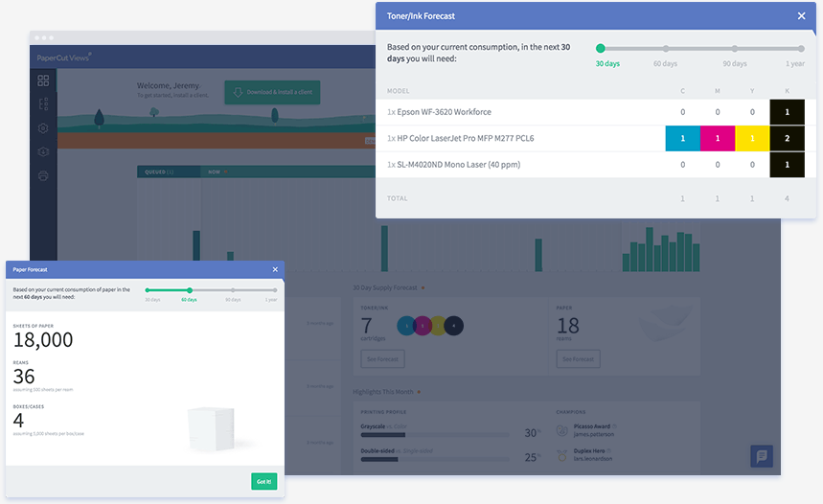Click the MODEL column header
Screen dimensions: 823x504
click(x=398, y=91)
